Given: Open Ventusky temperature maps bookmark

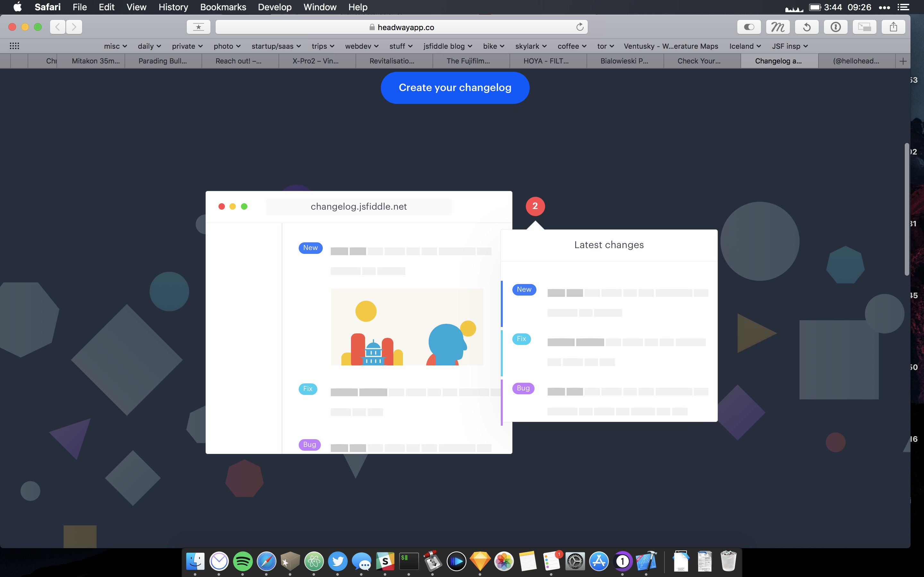Looking at the screenshot, I should 671,46.
